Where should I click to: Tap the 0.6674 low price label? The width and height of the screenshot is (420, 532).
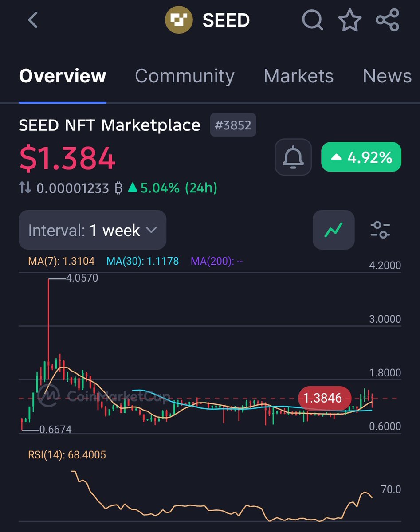tap(55, 430)
